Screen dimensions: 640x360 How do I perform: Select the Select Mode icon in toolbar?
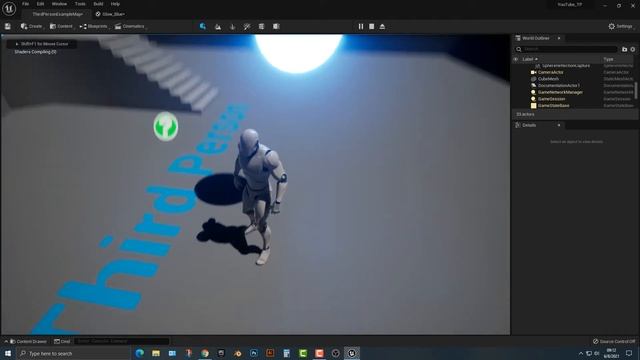coord(203,26)
